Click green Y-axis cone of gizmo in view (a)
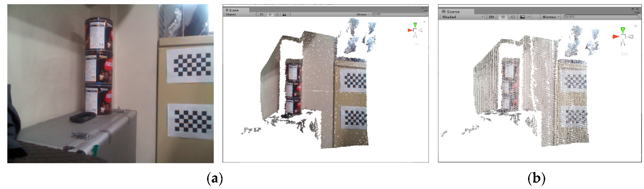The image size is (644, 189). click(x=415, y=25)
